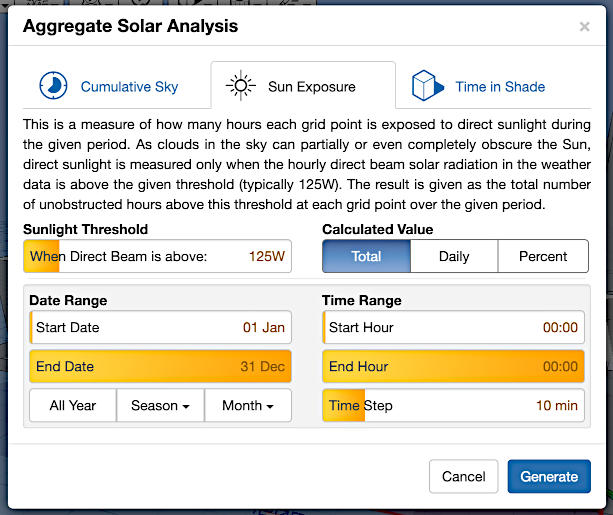Click the Time in Shade cube icon

click(427, 86)
